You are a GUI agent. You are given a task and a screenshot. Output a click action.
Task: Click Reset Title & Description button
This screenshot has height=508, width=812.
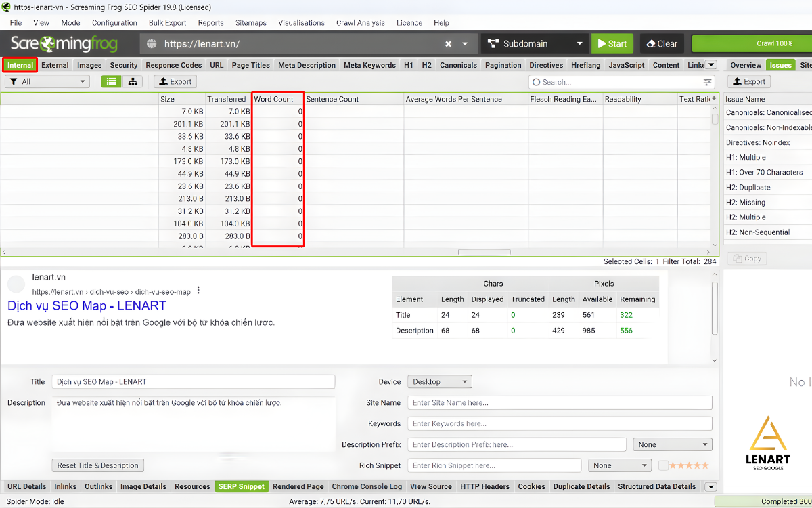(98, 465)
